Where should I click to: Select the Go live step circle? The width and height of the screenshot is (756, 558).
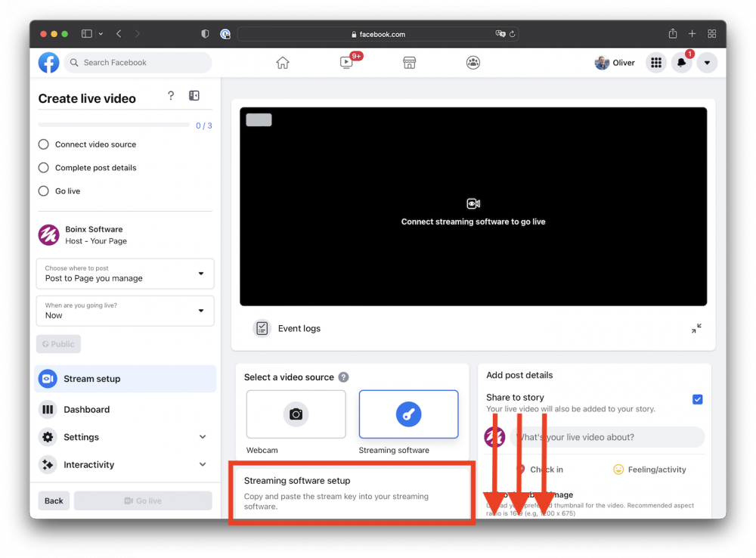(x=43, y=191)
